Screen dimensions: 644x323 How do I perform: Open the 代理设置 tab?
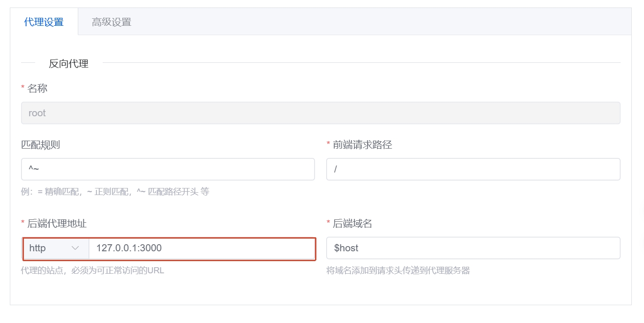pyautogui.click(x=44, y=22)
